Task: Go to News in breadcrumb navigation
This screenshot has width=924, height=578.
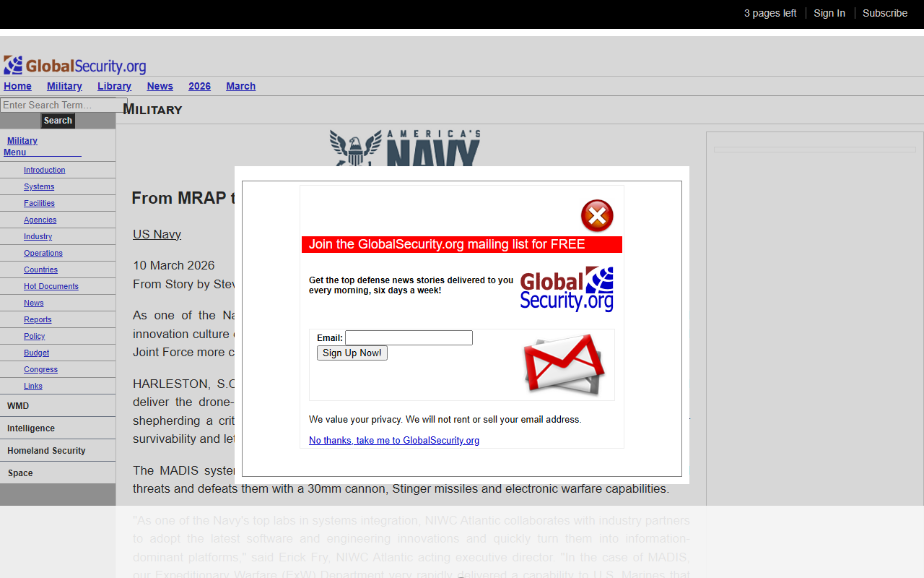Action: click(160, 86)
